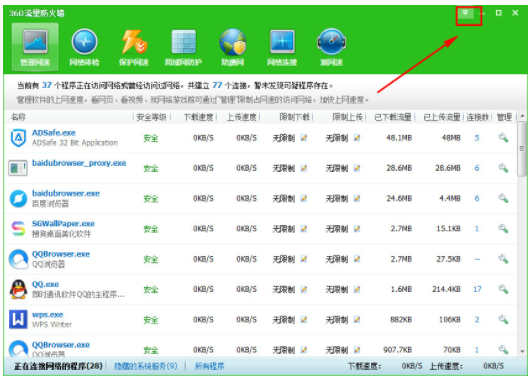Image resolution: width=532 pixels, height=385 pixels.
Task: Sort by the 名称 column header
Action: coord(18,117)
